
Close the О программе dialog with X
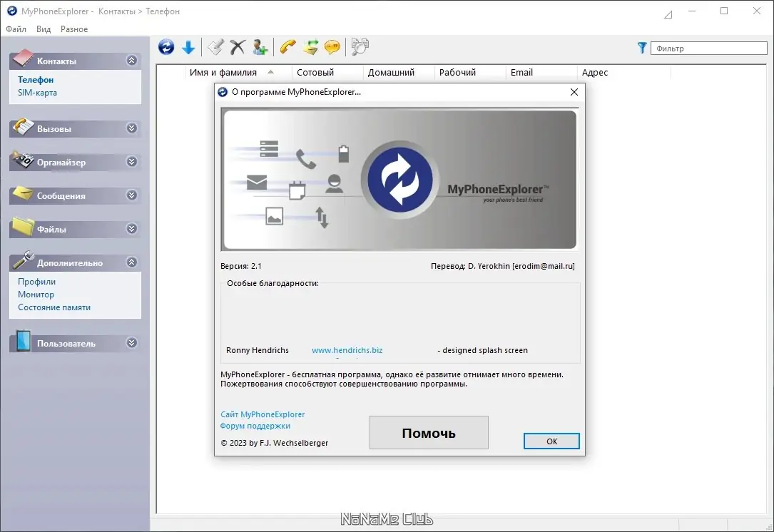pos(574,92)
